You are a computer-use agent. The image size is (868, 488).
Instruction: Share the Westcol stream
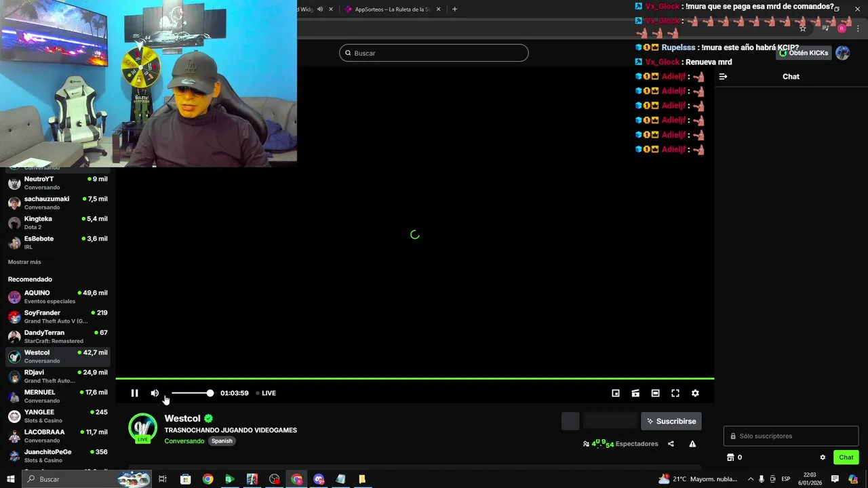click(671, 444)
